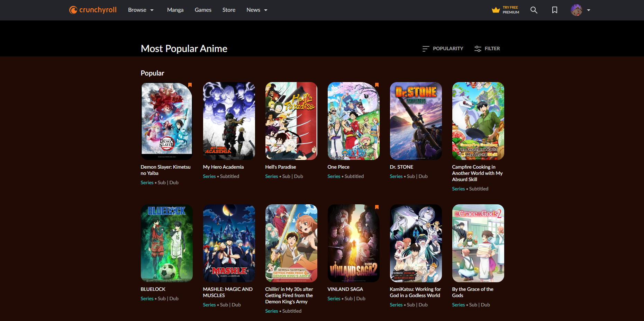The image size is (644, 321).
Task: Expand the News menu
Action: coord(257,10)
